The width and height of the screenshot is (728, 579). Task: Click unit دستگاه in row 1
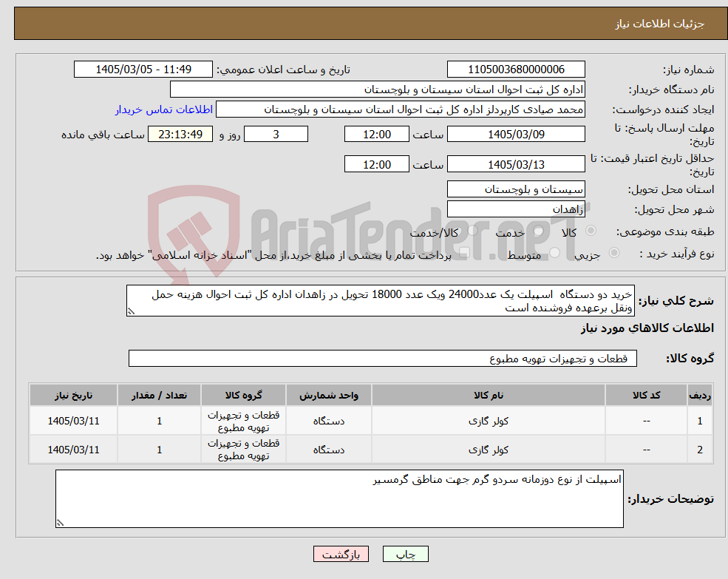[329, 421]
